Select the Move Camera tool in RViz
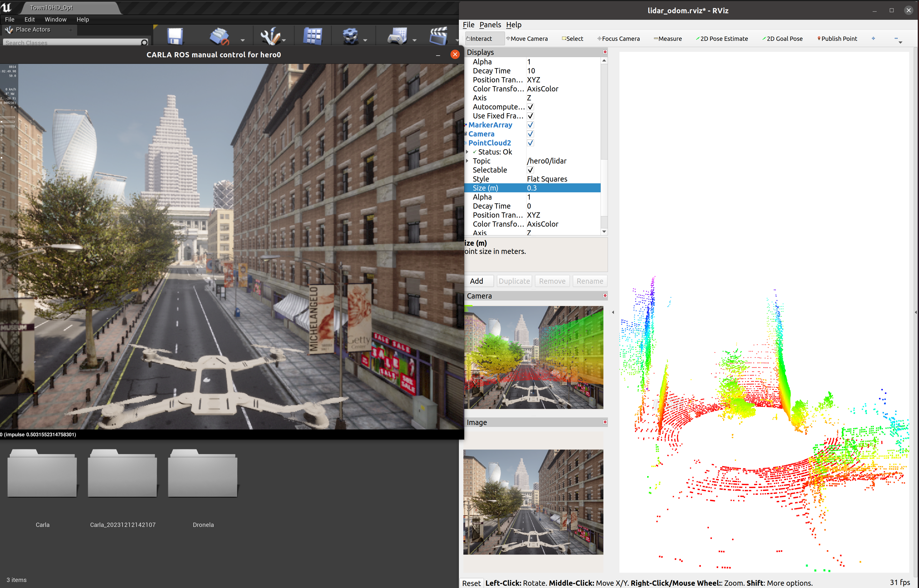The image size is (919, 588). (x=529, y=38)
